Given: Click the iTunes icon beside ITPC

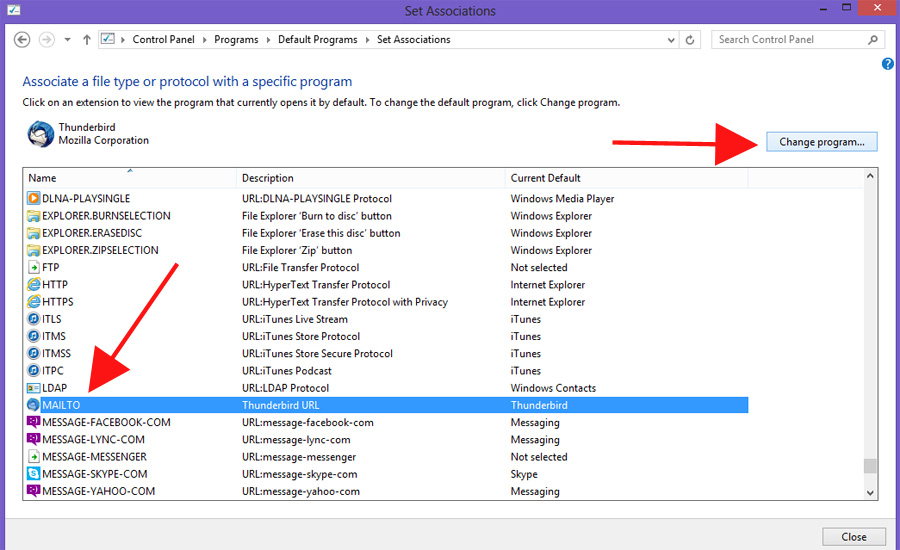Looking at the screenshot, I should click(33, 371).
